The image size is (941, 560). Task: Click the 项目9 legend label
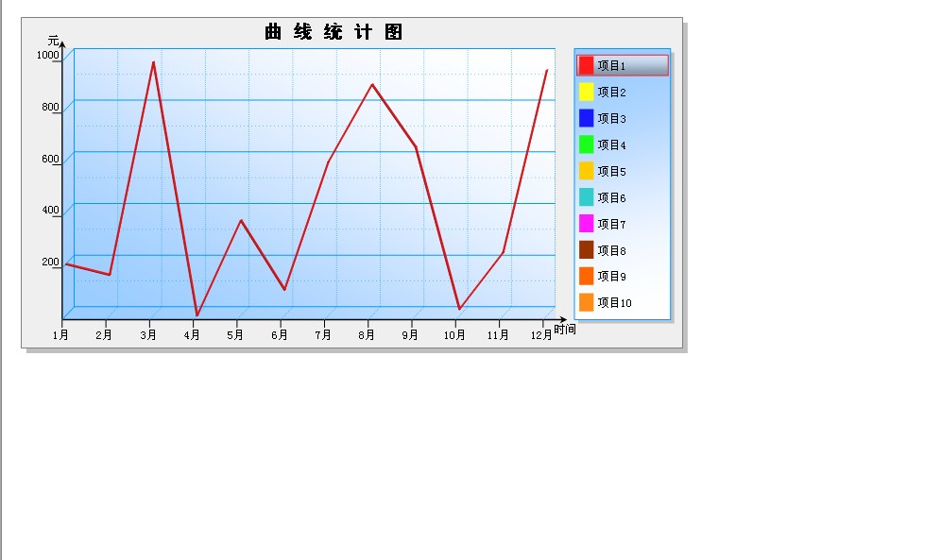(x=611, y=276)
